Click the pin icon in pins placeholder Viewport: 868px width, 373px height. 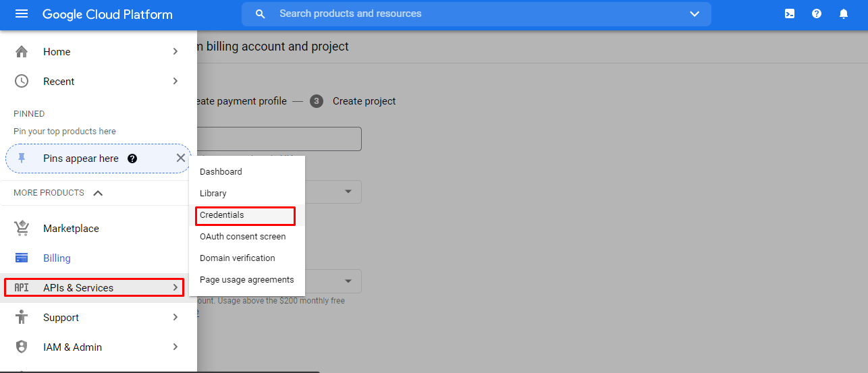click(22, 158)
